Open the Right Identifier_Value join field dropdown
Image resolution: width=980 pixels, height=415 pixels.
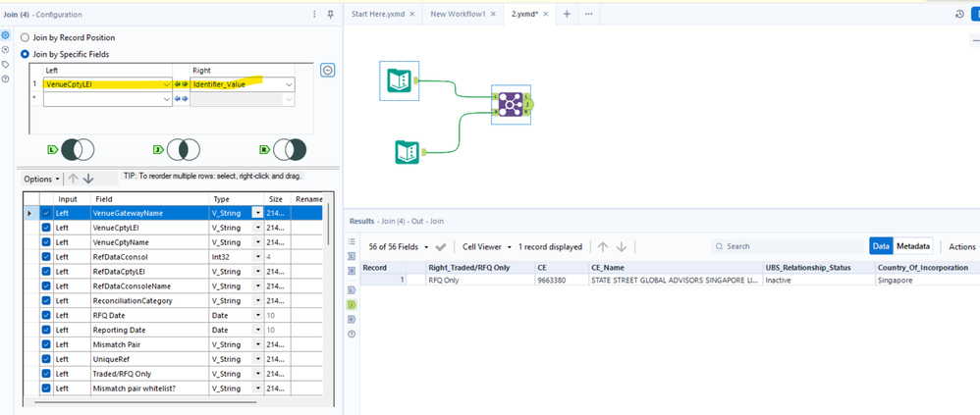pos(289,84)
